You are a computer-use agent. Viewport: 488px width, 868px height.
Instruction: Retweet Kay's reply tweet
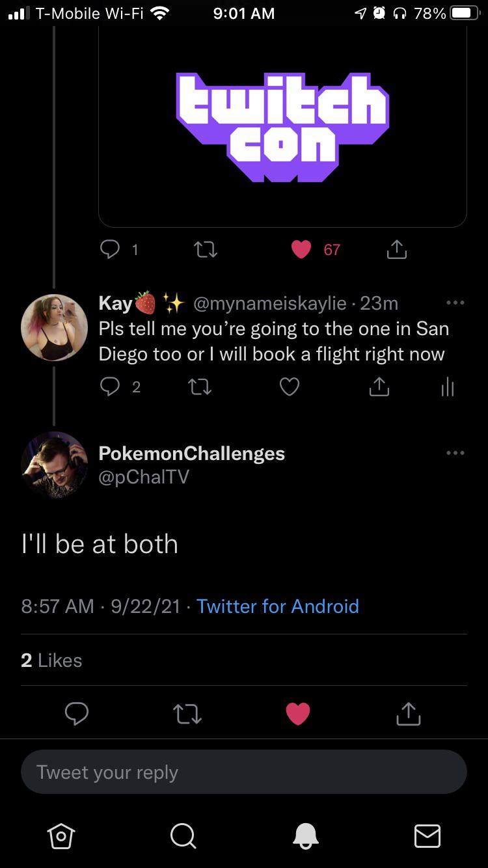coord(200,387)
